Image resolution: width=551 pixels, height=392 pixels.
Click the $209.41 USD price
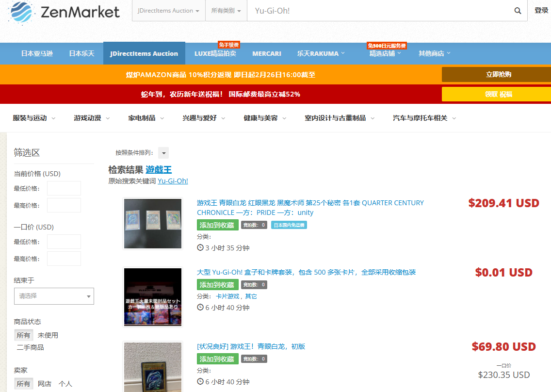(503, 203)
